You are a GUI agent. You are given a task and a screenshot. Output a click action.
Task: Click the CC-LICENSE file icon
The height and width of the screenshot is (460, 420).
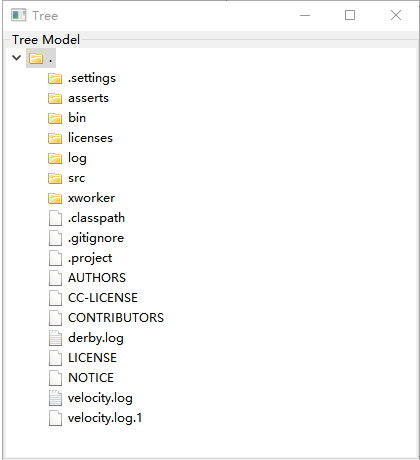point(55,298)
